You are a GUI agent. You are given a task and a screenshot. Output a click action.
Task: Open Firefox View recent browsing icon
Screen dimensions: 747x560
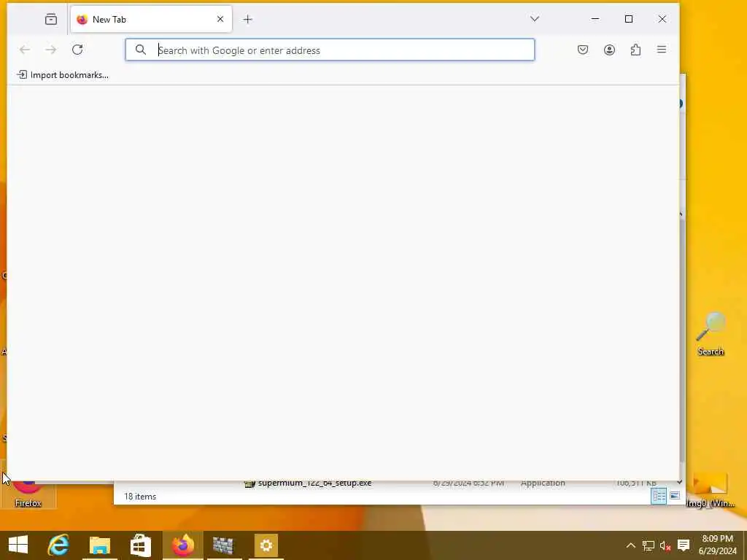pos(51,19)
